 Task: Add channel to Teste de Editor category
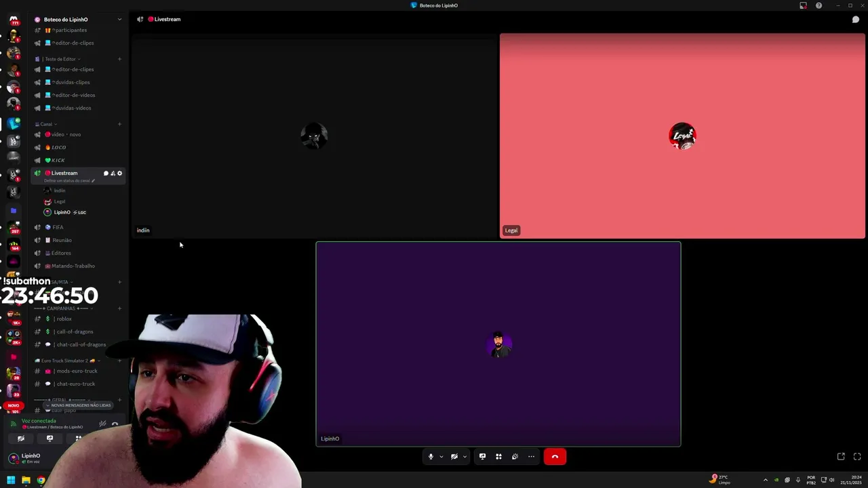120,59
